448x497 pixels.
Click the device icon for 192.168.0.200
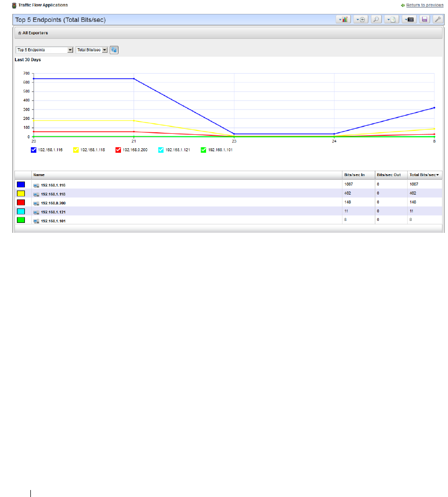36,203
